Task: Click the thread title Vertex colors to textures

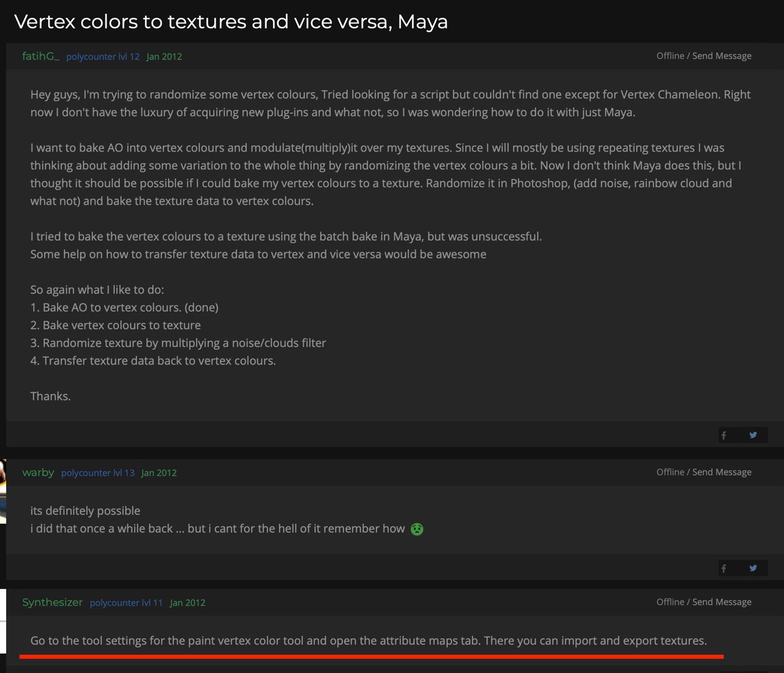Action: (231, 21)
